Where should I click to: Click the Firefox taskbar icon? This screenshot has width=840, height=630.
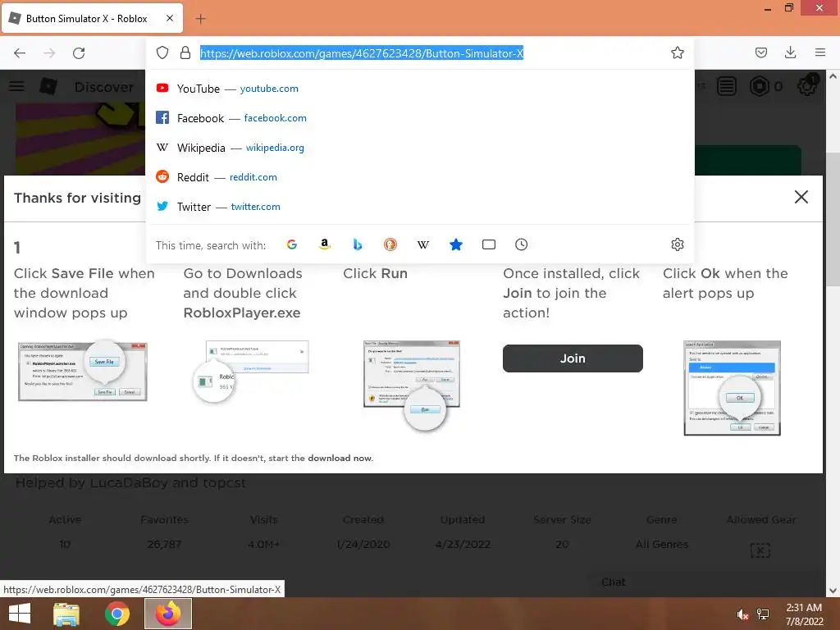click(168, 614)
